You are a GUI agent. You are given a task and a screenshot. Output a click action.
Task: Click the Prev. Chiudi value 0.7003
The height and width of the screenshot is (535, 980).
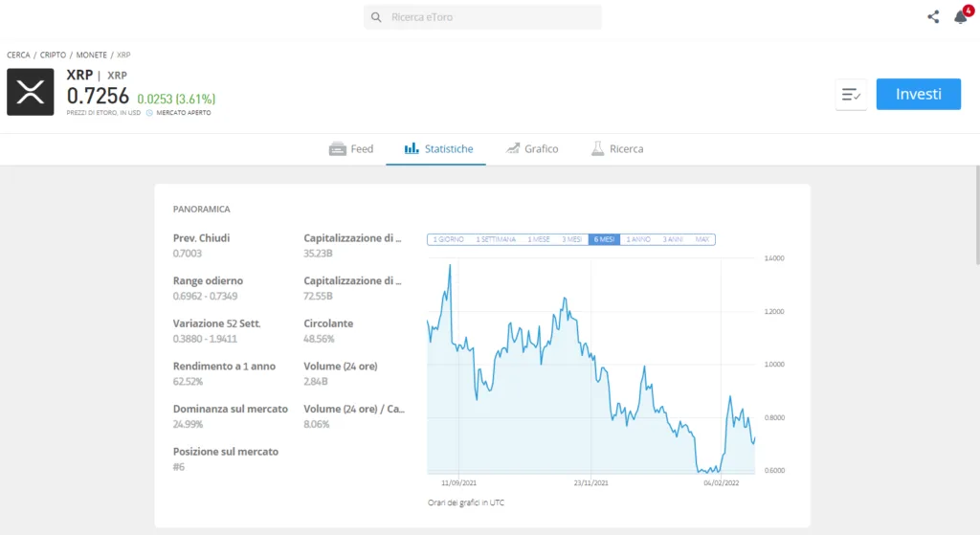click(x=188, y=254)
